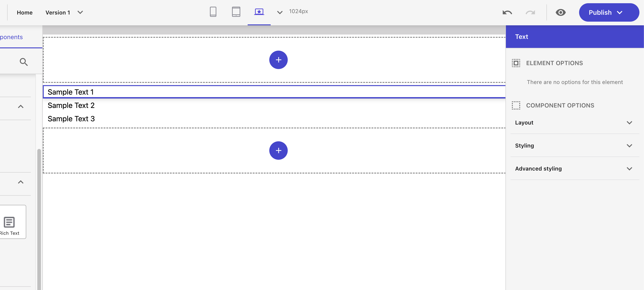Viewport: 644px width, 290px height.
Task: Click 'There are no options for this element'
Action: (x=575, y=82)
